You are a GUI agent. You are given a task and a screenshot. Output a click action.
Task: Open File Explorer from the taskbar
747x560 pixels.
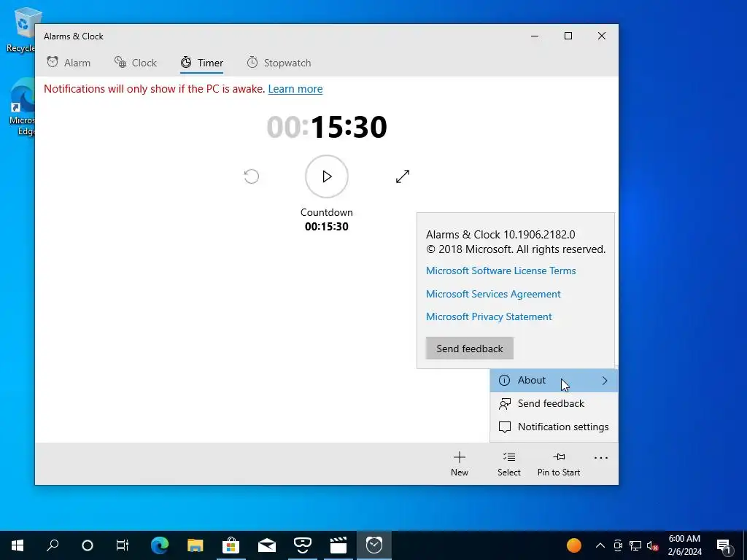point(196,545)
